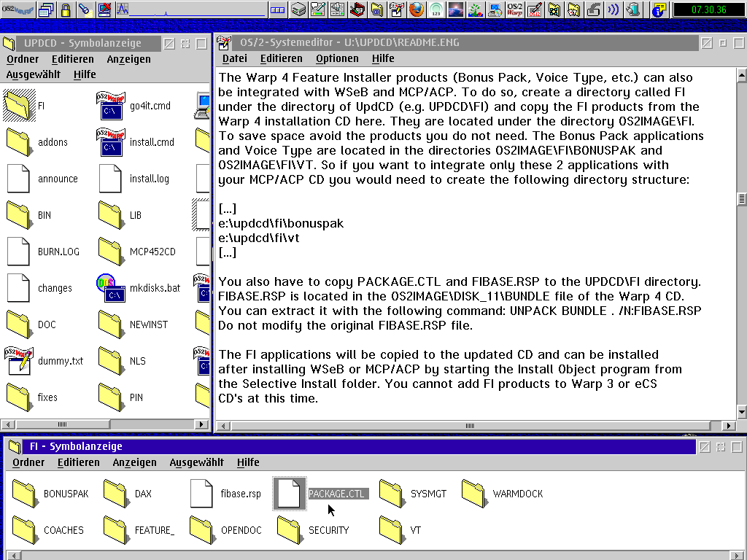
Task: Select the addons folder in UPDCD window
Action: (19, 142)
